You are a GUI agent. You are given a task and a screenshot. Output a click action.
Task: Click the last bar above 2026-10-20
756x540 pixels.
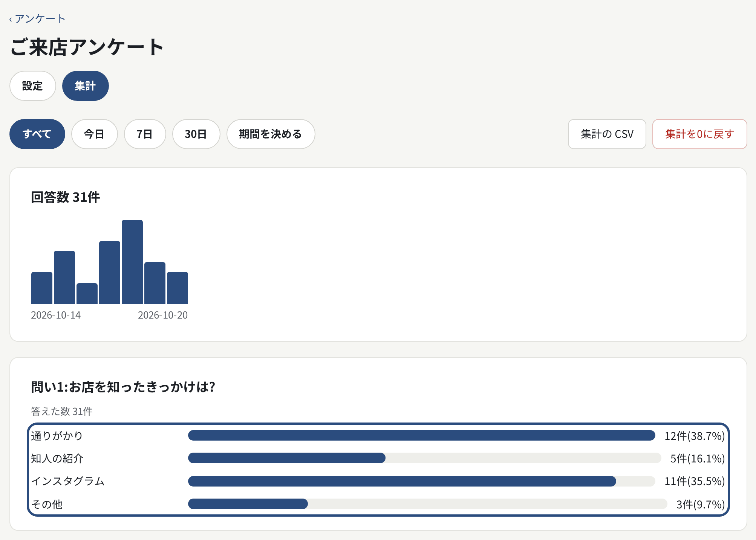click(x=178, y=288)
